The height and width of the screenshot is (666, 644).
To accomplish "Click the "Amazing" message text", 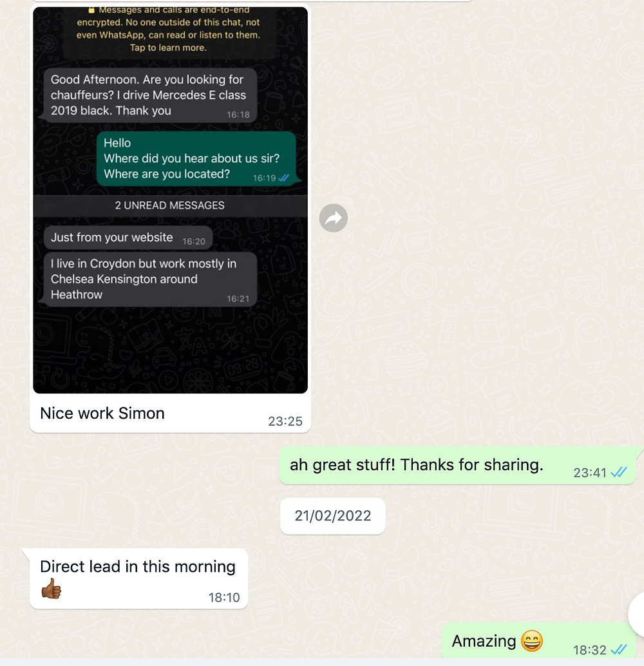I will [484, 641].
